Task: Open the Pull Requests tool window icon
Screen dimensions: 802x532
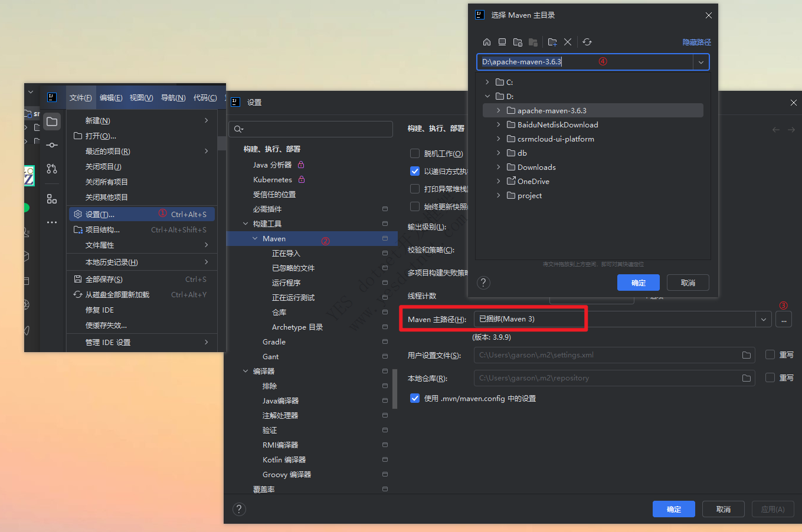Action: [52, 169]
